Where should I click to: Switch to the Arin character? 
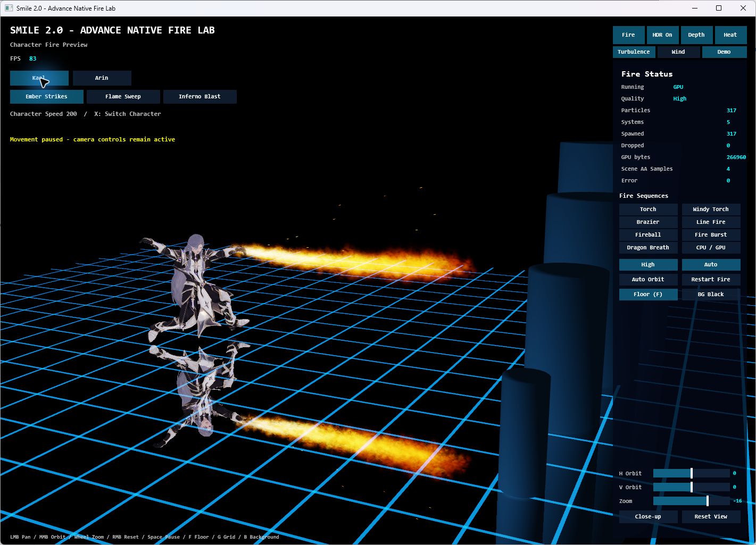pos(102,78)
